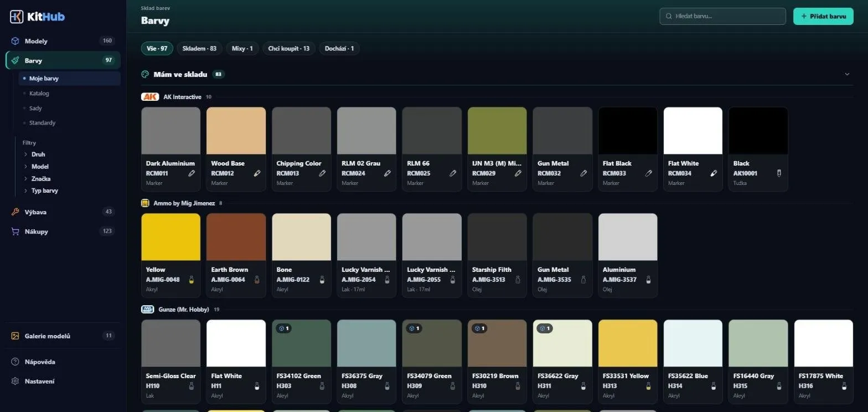868x412 pixels.
Task: Open Moje barvy in the sidebar
Action: [69, 79]
